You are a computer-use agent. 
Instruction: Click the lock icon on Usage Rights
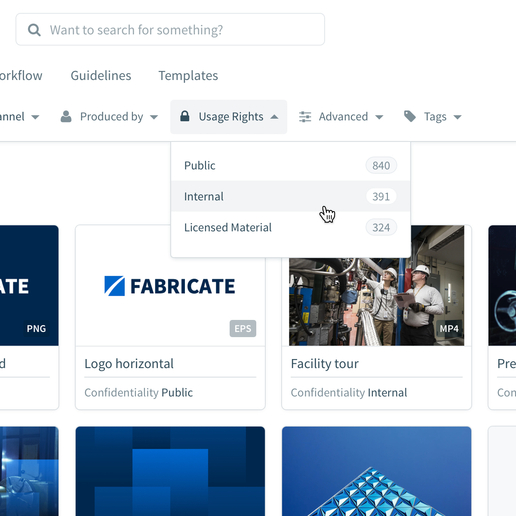pyautogui.click(x=184, y=116)
